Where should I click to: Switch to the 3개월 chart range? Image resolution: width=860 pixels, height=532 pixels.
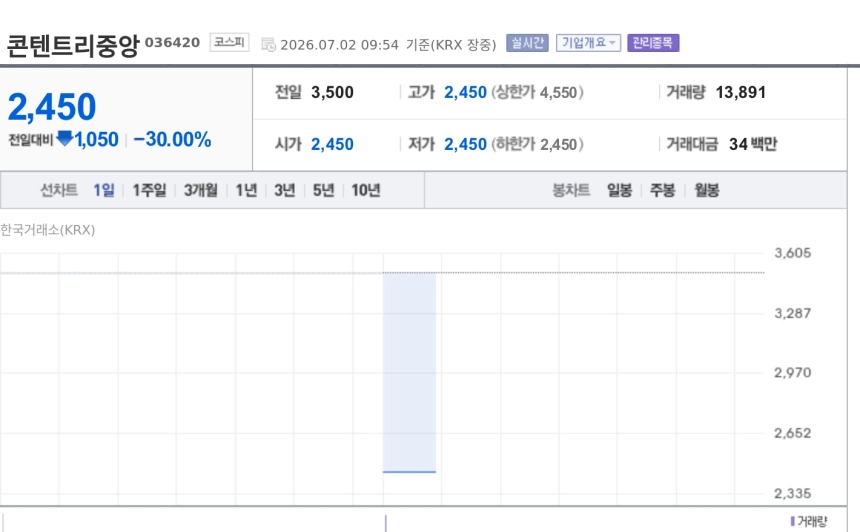pos(201,190)
